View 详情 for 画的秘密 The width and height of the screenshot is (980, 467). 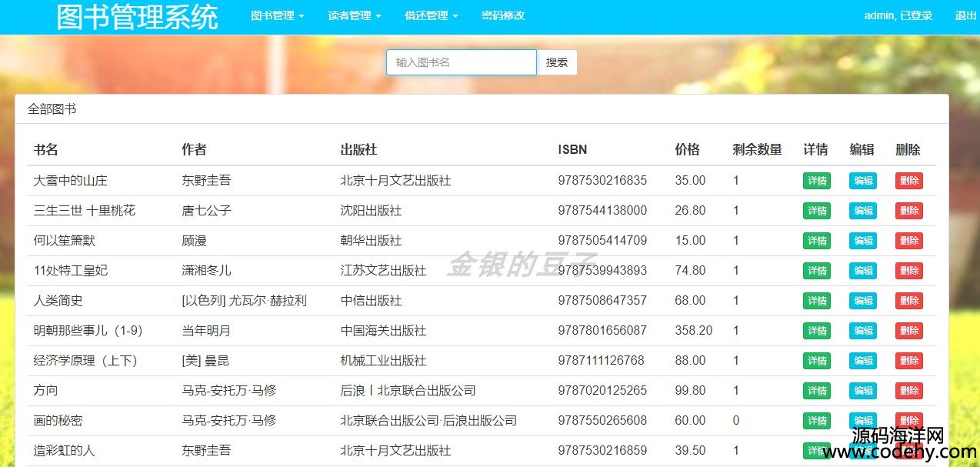pos(817,421)
